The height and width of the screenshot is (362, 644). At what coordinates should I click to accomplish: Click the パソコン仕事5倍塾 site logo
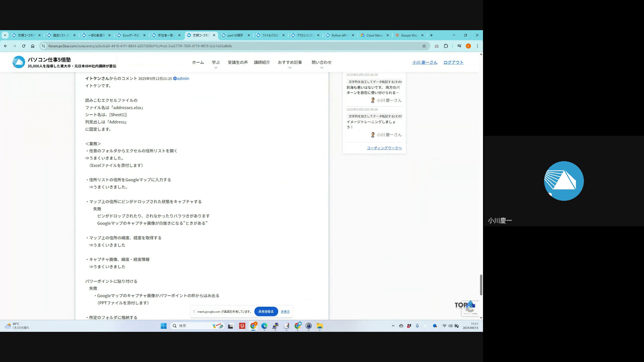click(19, 62)
